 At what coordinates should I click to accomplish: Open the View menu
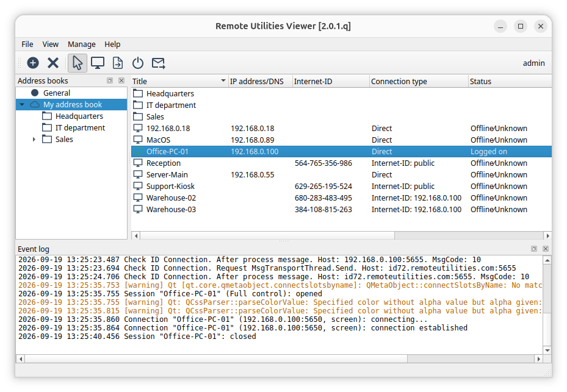(50, 44)
